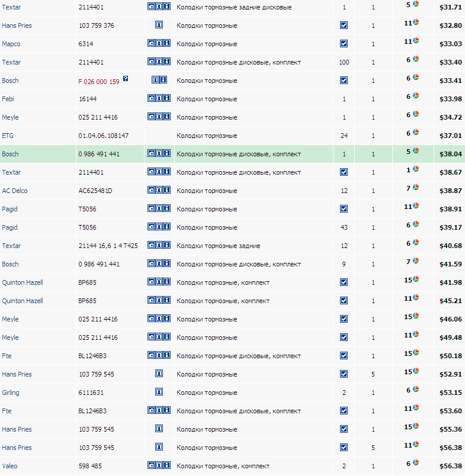Image resolution: width=465 pixels, height=476 pixels.
Task: Click red part number F 026 000 159
Action: (99, 82)
